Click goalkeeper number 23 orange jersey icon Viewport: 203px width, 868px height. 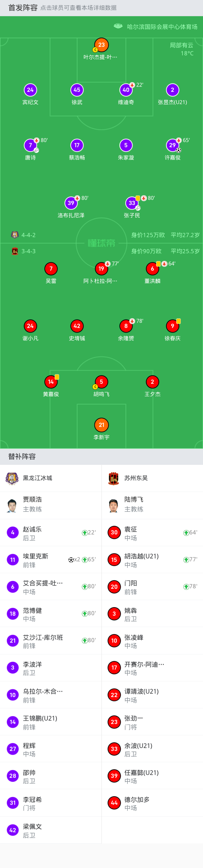(101, 45)
